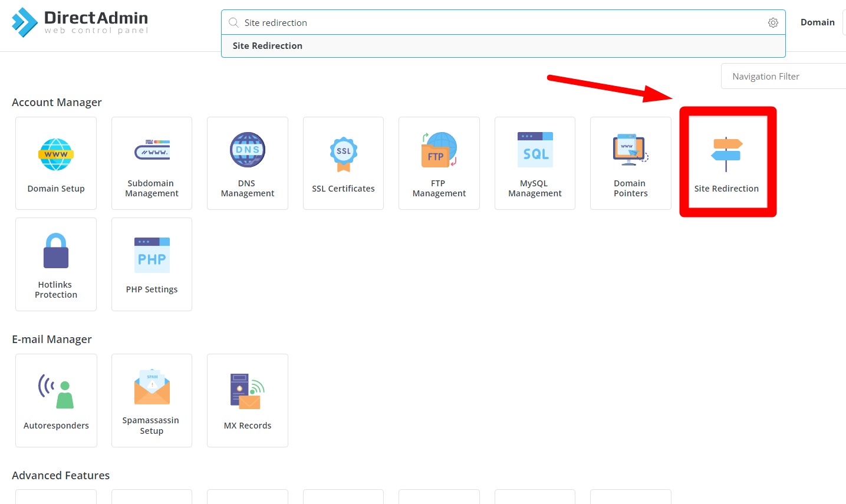846x504 pixels.
Task: Open Spamassassin Setup envelope icon
Action: (152, 387)
